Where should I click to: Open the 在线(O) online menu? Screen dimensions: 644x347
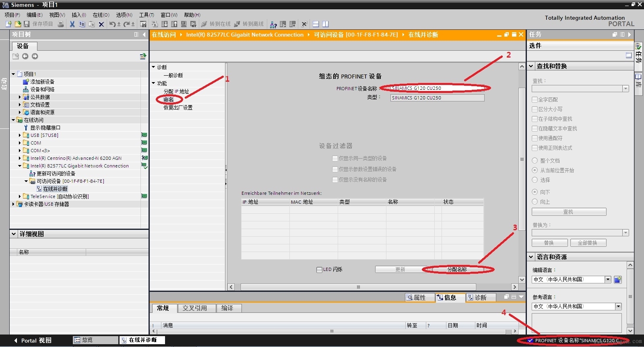[101, 15]
